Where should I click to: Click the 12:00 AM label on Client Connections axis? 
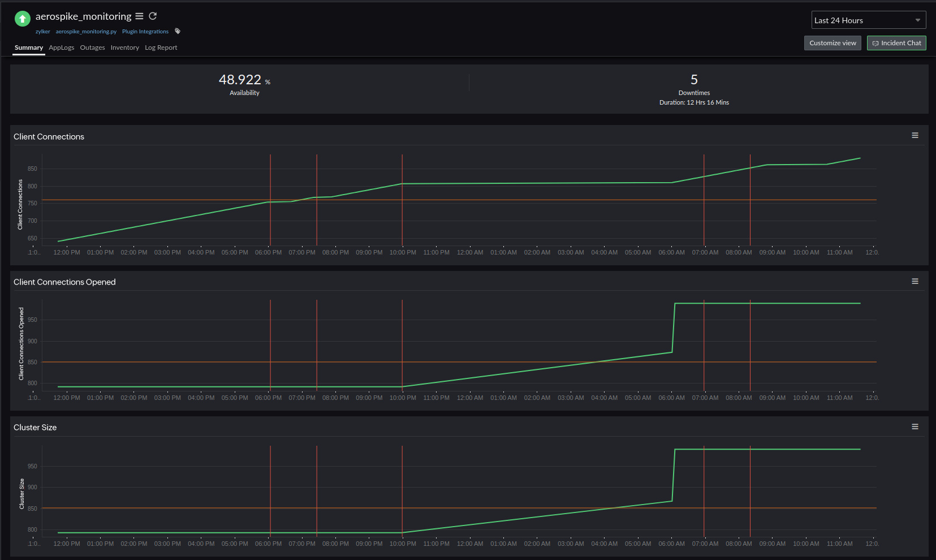(470, 252)
